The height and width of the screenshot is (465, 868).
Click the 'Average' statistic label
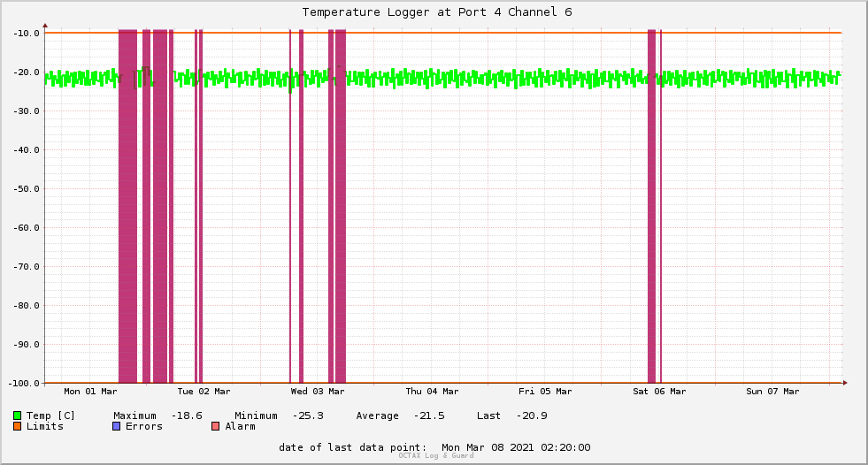378,415
